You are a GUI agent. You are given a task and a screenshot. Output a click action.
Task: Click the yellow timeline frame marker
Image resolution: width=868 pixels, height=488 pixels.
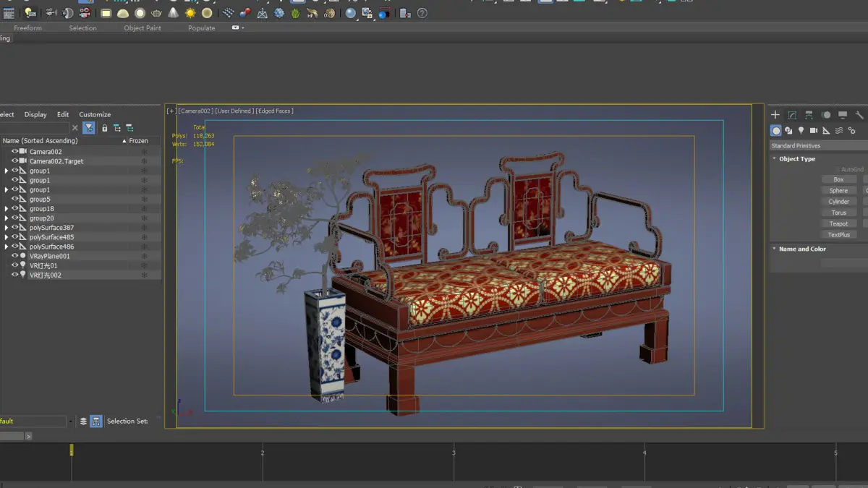71,450
